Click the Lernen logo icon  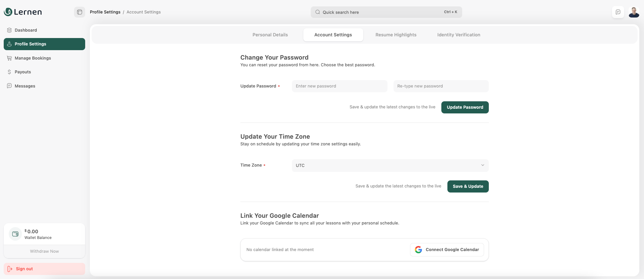[8, 12]
